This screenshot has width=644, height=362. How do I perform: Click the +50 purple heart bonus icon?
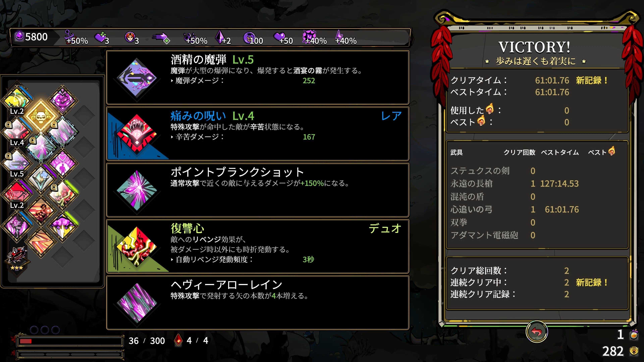(x=279, y=37)
